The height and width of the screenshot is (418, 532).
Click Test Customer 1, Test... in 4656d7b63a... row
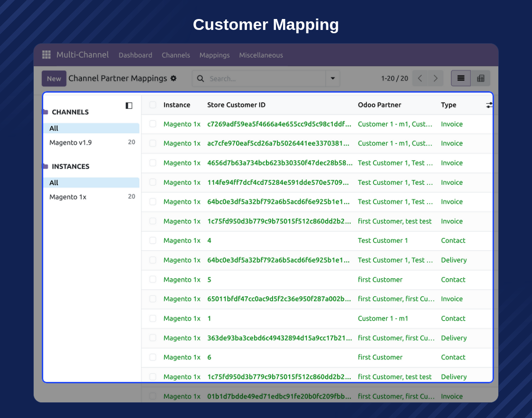(395, 163)
